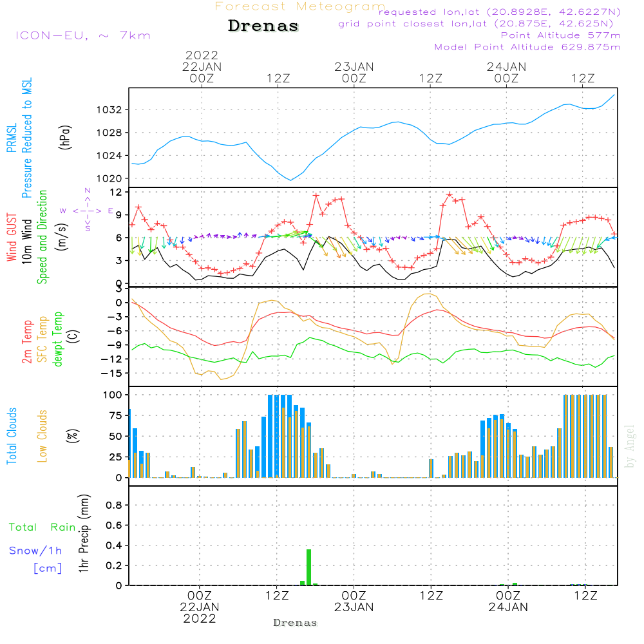This screenshot has height=644, width=644.
Task: Click the 'SFC Temp' legend label
Action: [43, 339]
